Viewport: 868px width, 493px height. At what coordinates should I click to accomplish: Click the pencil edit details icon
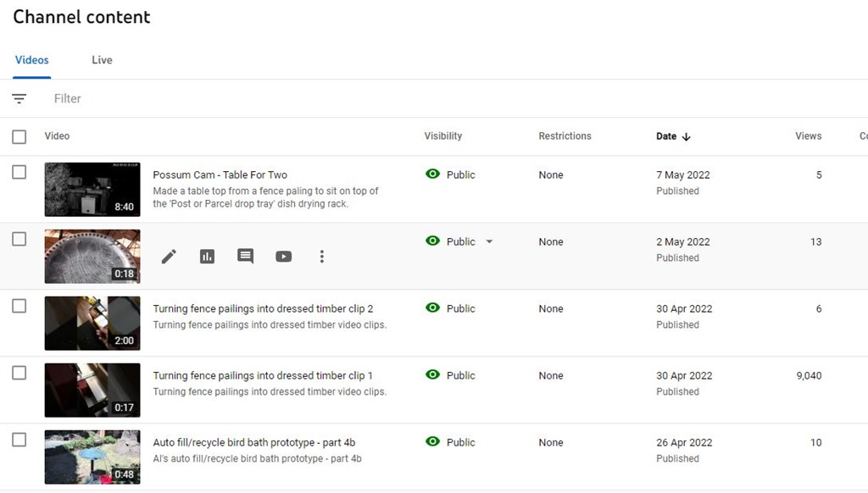[x=169, y=257]
